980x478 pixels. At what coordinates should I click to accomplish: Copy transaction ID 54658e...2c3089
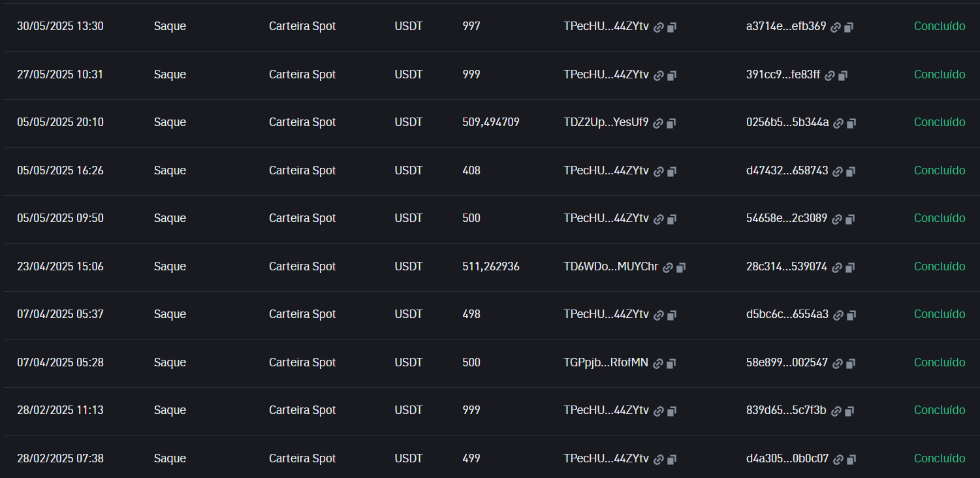click(x=849, y=219)
